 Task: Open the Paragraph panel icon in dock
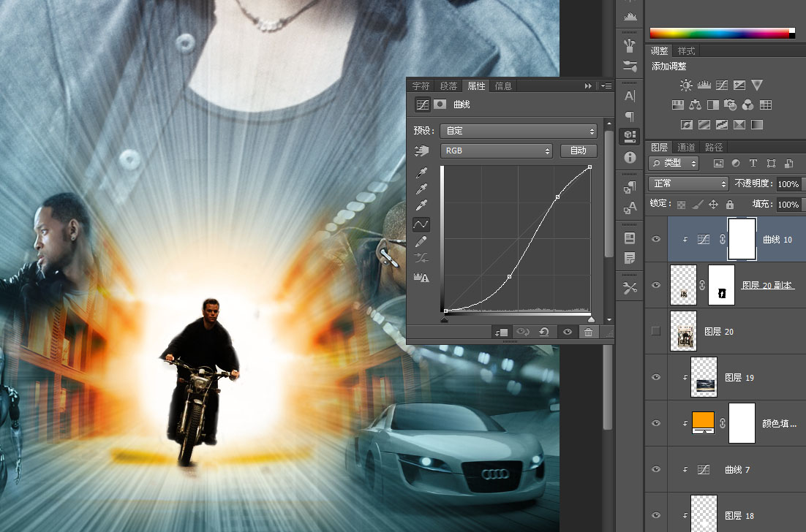tap(630, 116)
